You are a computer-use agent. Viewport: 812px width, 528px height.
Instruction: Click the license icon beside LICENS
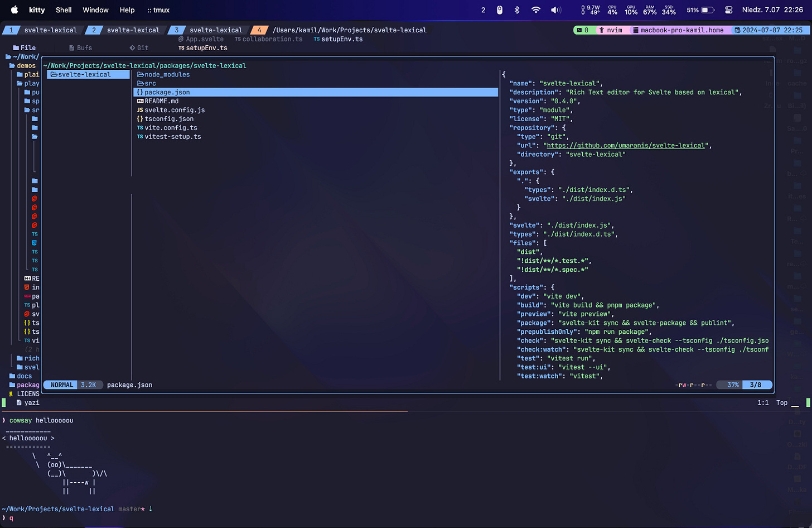(x=11, y=393)
